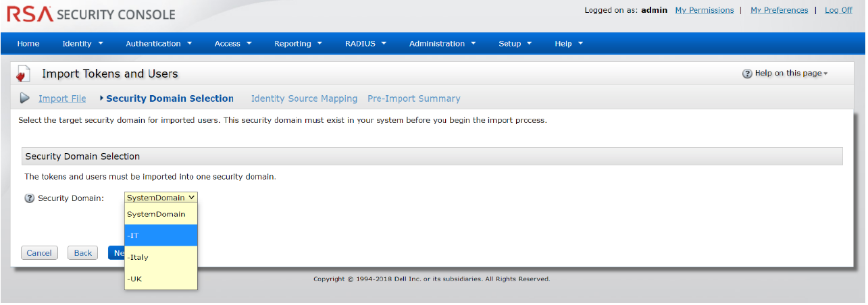Click the question mark icon for page help
The image size is (868, 305).
(747, 74)
